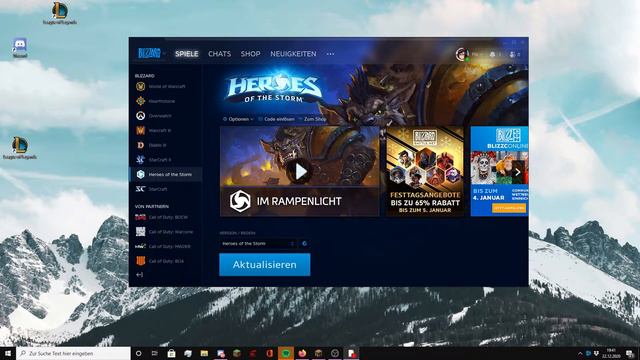This screenshot has height=360, width=640.
Task: Open the Festtagsangebote promo banner
Action: click(425, 171)
